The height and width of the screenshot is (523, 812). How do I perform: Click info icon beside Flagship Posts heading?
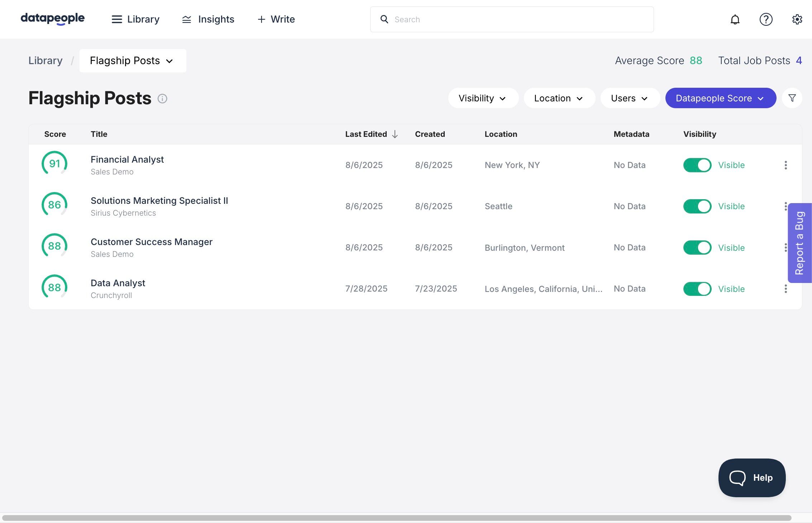click(162, 99)
